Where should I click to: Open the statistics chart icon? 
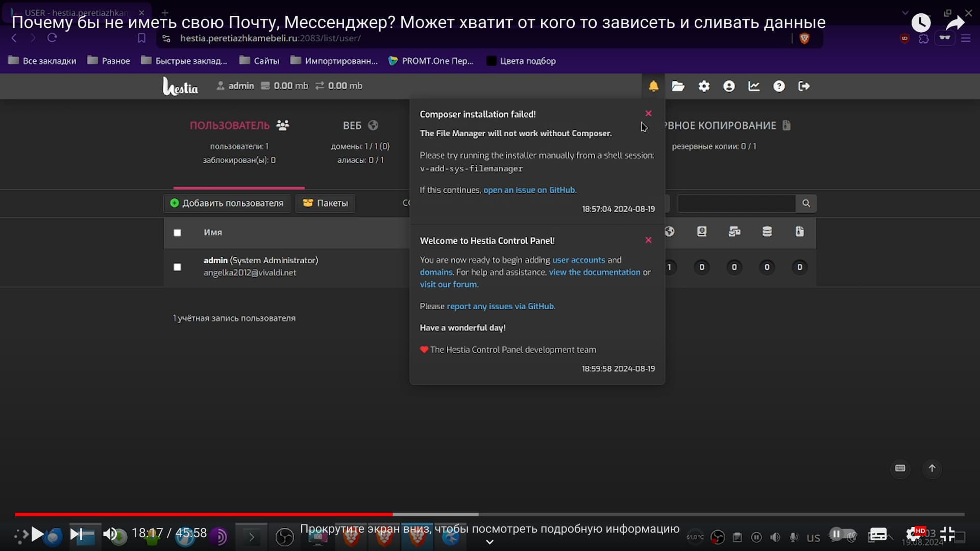pyautogui.click(x=754, y=86)
